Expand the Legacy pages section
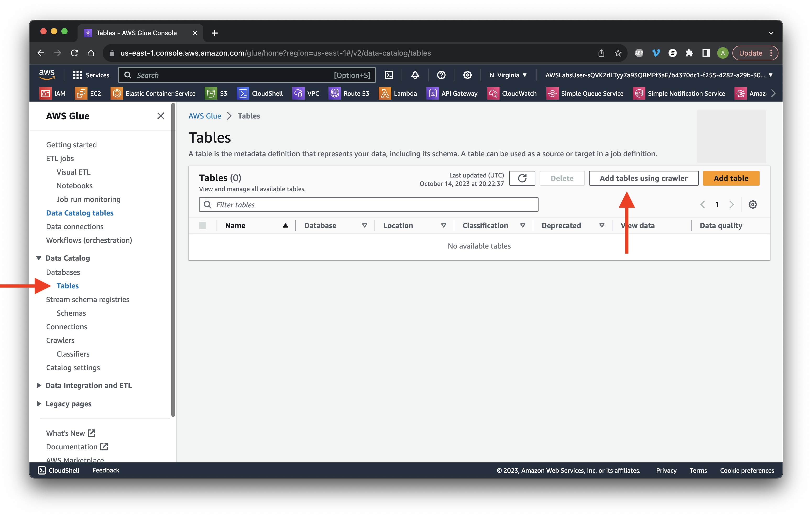This screenshot has width=812, height=517. click(39, 403)
